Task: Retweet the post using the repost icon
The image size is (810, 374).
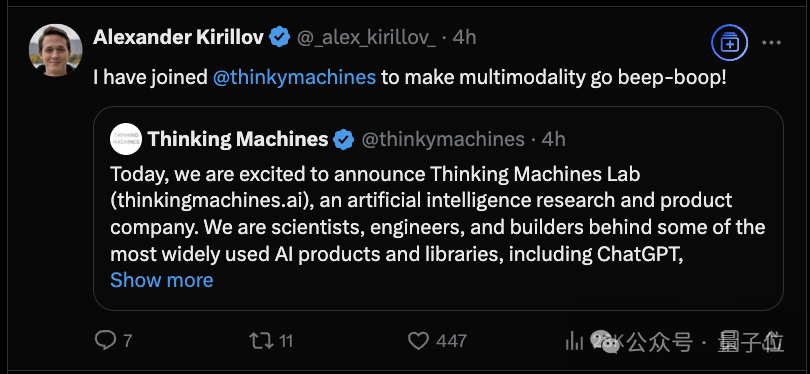Action: (x=261, y=340)
